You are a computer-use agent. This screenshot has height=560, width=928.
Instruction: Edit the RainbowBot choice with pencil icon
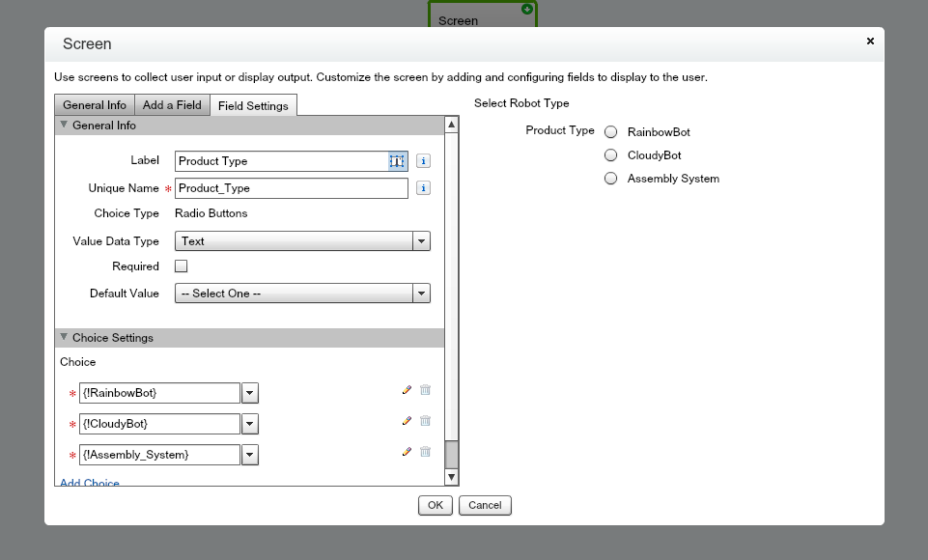click(x=407, y=390)
